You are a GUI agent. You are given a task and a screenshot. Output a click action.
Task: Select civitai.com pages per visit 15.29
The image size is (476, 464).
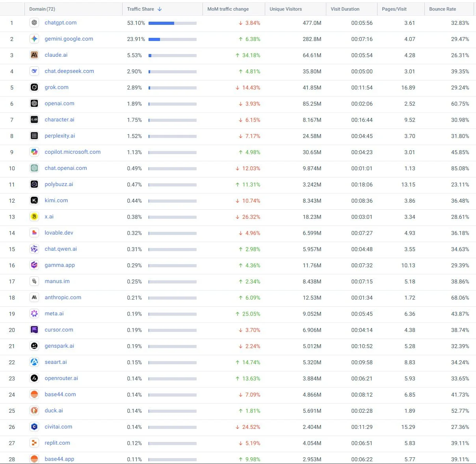(408, 427)
